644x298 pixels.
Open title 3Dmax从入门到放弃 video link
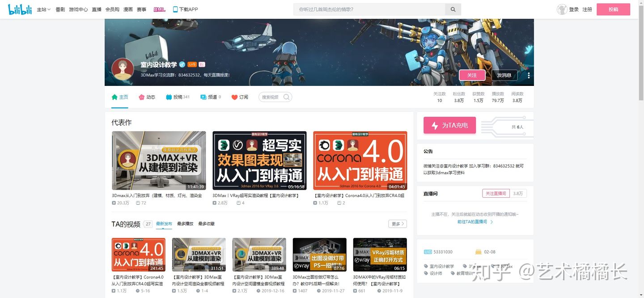(x=157, y=196)
